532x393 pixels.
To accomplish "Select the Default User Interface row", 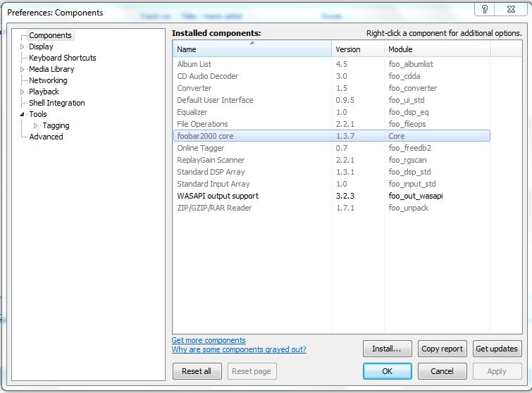I will pyautogui.click(x=331, y=100).
